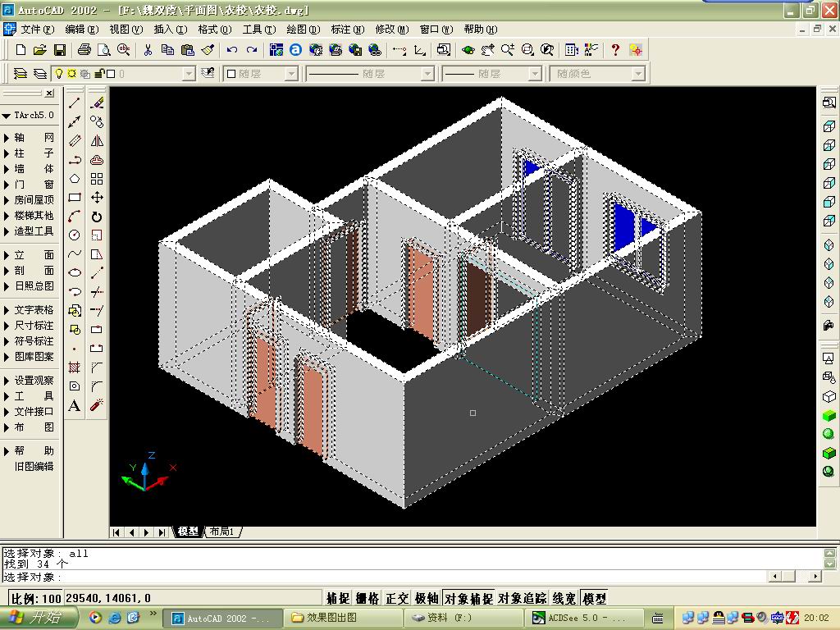The height and width of the screenshot is (630, 840).
Task: Toggle 线宽 (Lineweight) in status bar
Action: pyautogui.click(x=564, y=598)
